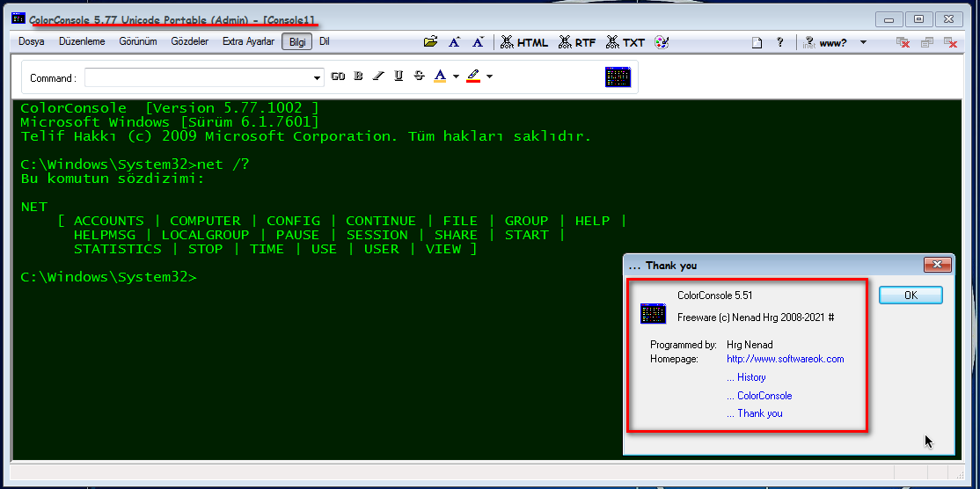Screen dimensions: 980x489
Task: Click the ... History link
Action: pos(746,377)
